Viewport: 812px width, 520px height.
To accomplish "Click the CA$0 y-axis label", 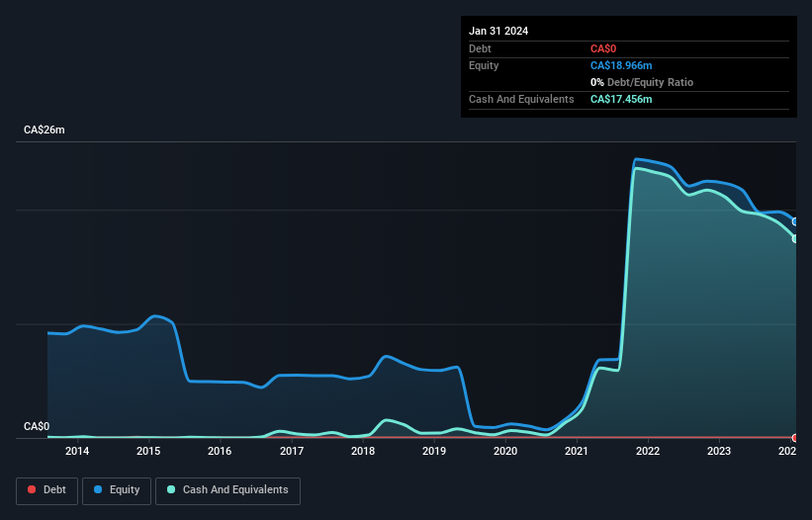I will coord(37,426).
